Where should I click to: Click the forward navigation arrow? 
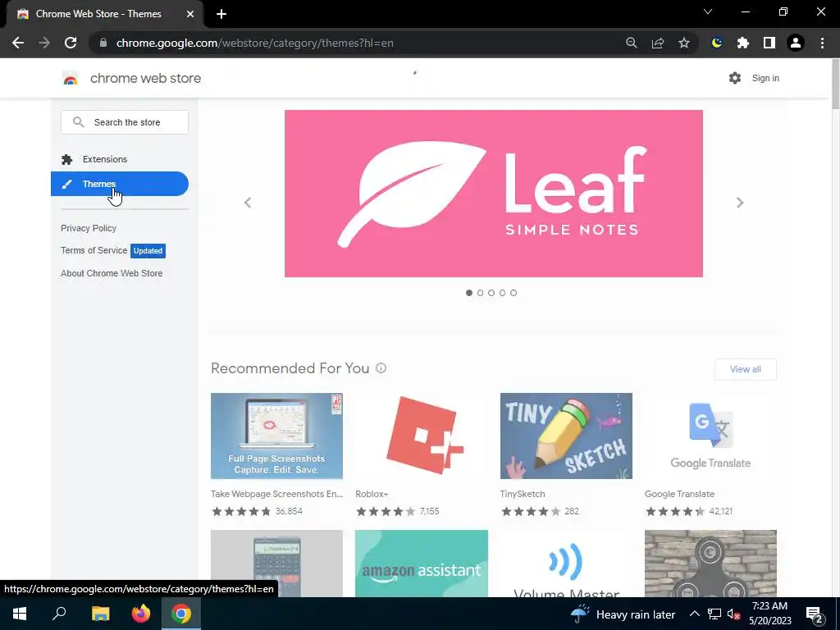(x=44, y=43)
